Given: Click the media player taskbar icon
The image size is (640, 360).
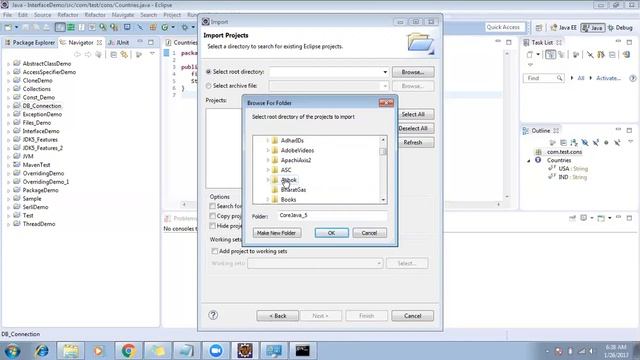Looking at the screenshot, I should click(99, 351).
